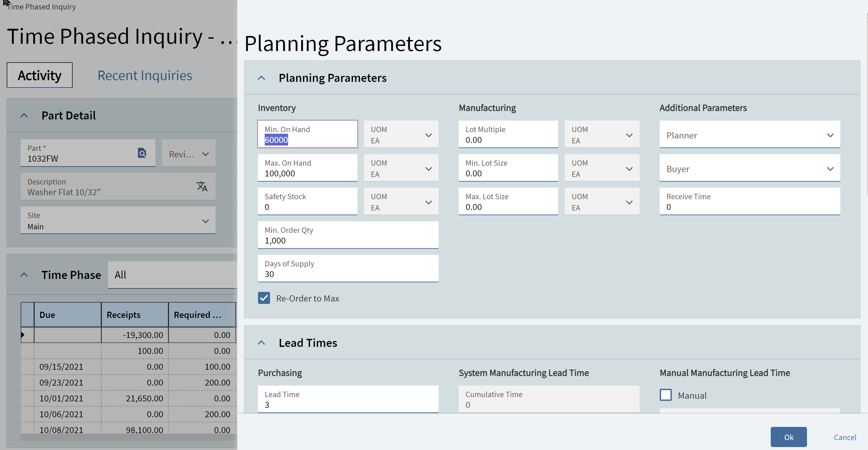Click the Ok button

point(788,437)
